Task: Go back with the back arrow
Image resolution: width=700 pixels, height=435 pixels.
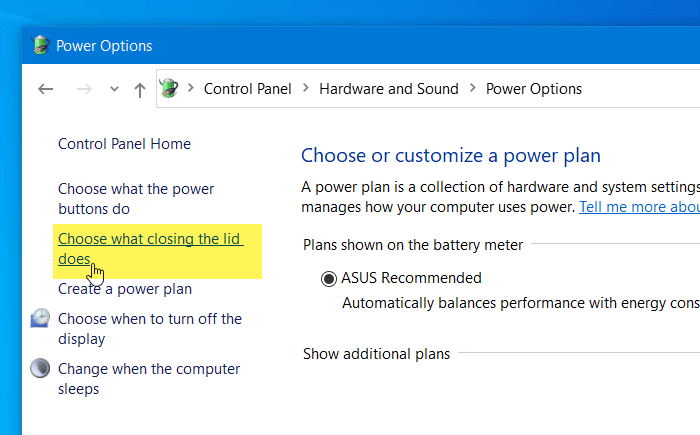Action: (x=45, y=89)
